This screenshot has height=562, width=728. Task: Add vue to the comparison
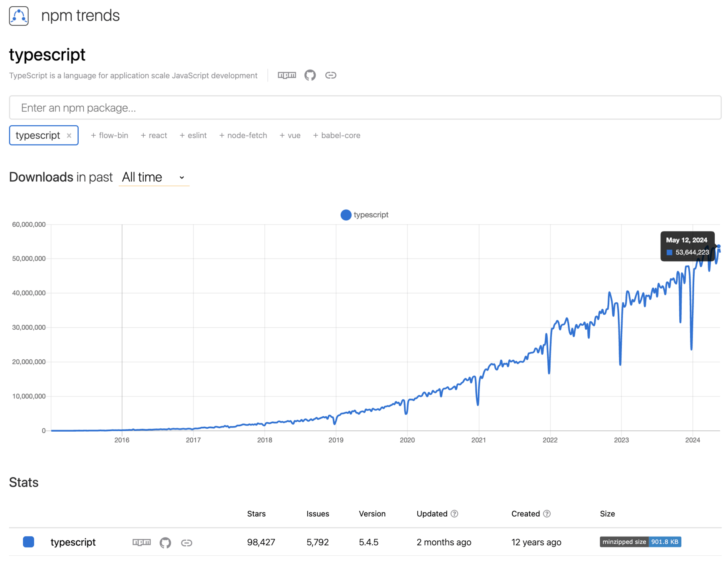point(290,135)
